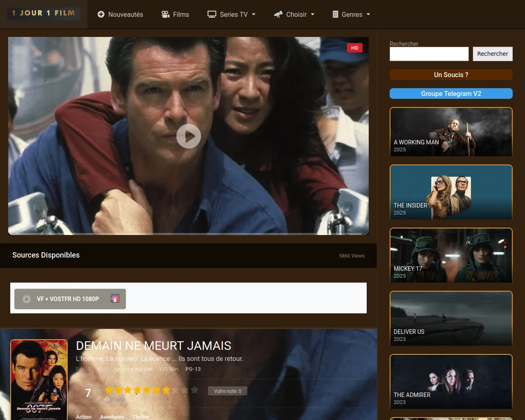Open the Deliver Us movie card
The image size is (525, 420).
click(x=451, y=319)
